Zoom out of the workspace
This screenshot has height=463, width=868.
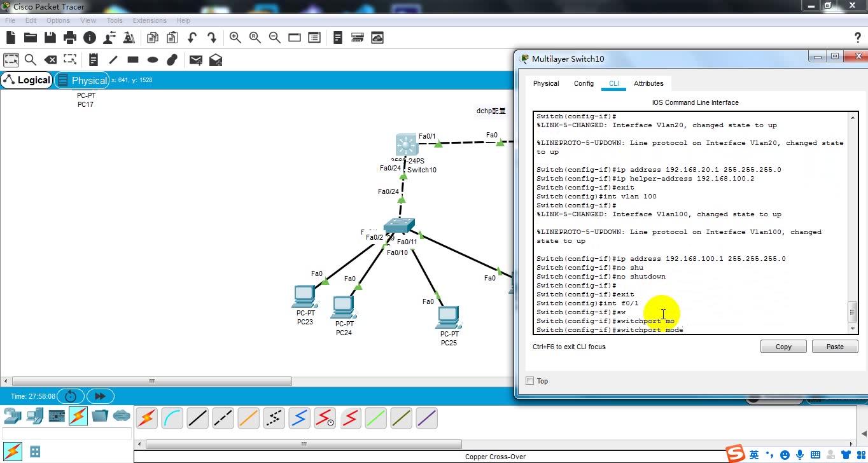[x=274, y=38]
